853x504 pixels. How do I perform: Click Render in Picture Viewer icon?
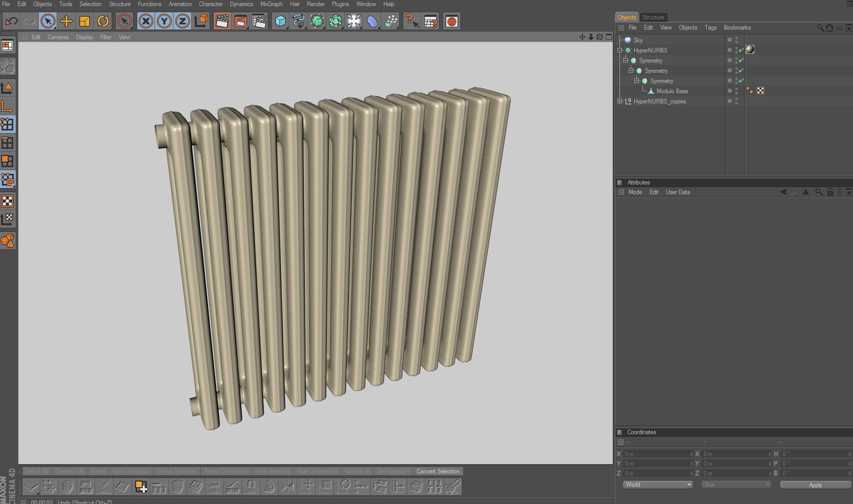click(x=241, y=21)
